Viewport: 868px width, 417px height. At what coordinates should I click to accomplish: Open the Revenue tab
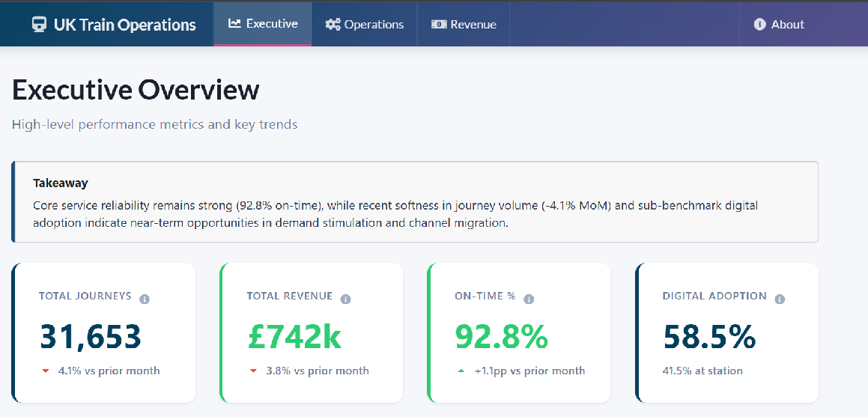click(464, 25)
